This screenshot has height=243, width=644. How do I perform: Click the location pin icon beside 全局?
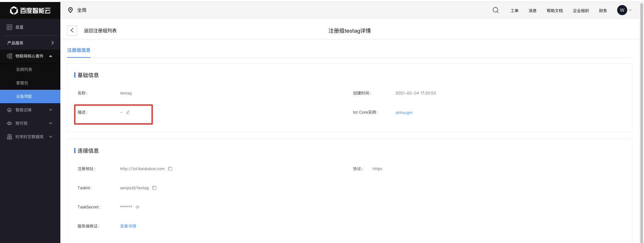point(70,10)
